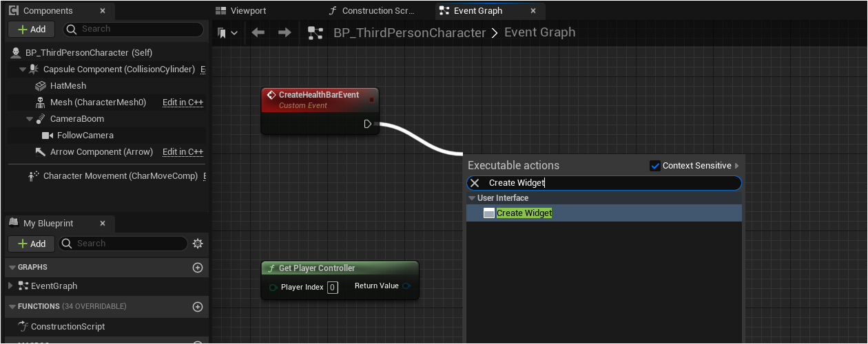Viewport: 868px width, 344px height.
Task: Click the Character Movement icon
Action: click(33, 176)
